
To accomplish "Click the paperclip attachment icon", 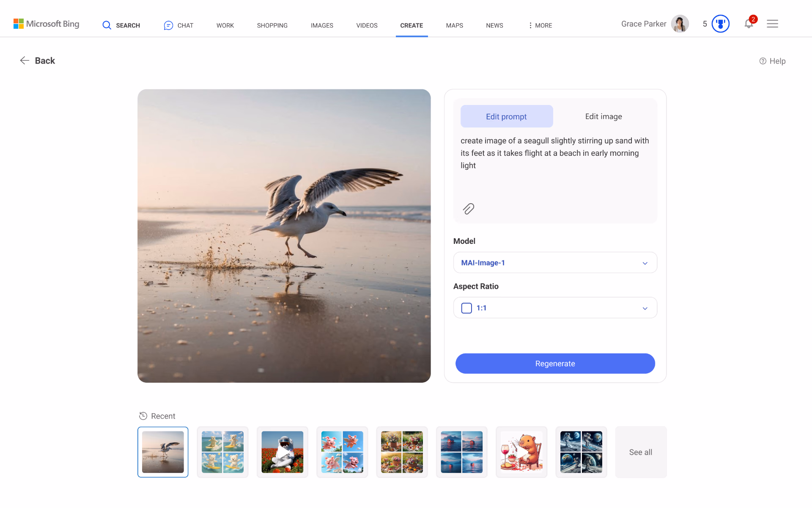I will pos(468,209).
